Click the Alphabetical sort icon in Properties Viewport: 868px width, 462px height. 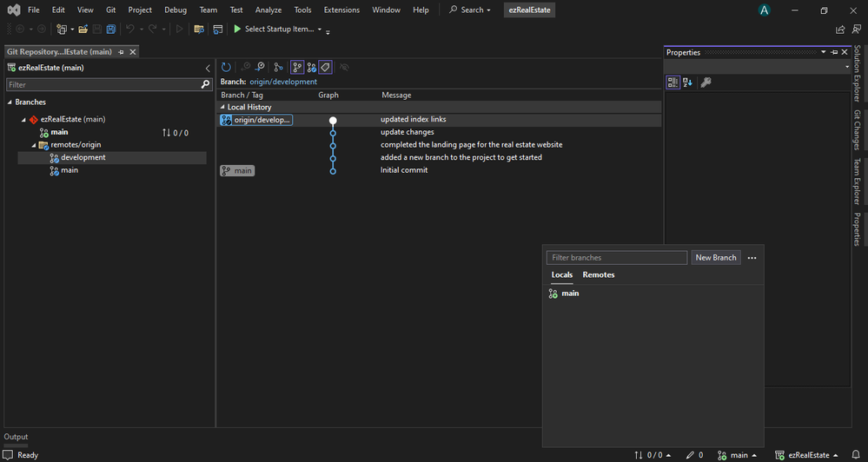687,82
